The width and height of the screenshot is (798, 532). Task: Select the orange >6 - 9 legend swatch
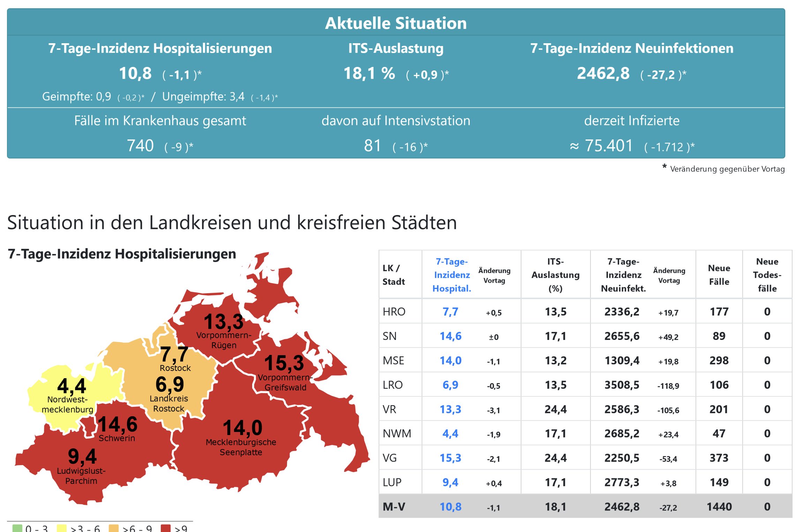point(114,528)
